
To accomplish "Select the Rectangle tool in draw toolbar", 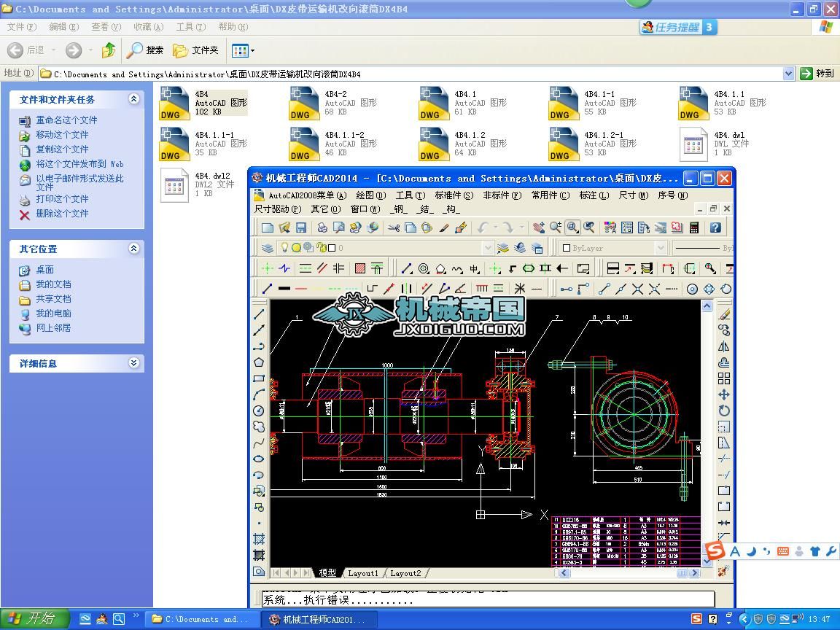I will (259, 378).
